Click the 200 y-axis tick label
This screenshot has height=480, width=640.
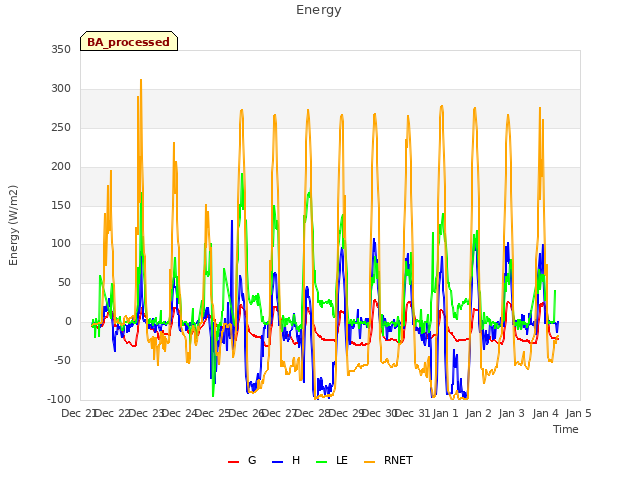point(61,167)
